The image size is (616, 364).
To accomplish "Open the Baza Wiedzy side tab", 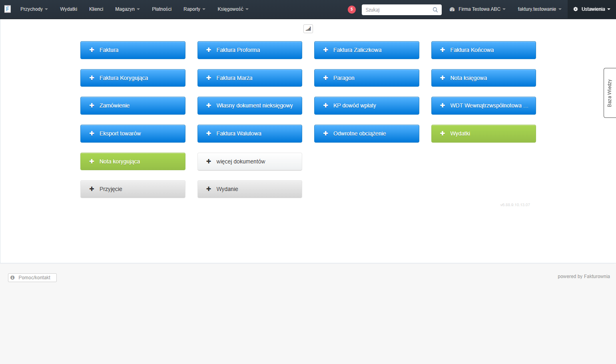I will 610,93.
